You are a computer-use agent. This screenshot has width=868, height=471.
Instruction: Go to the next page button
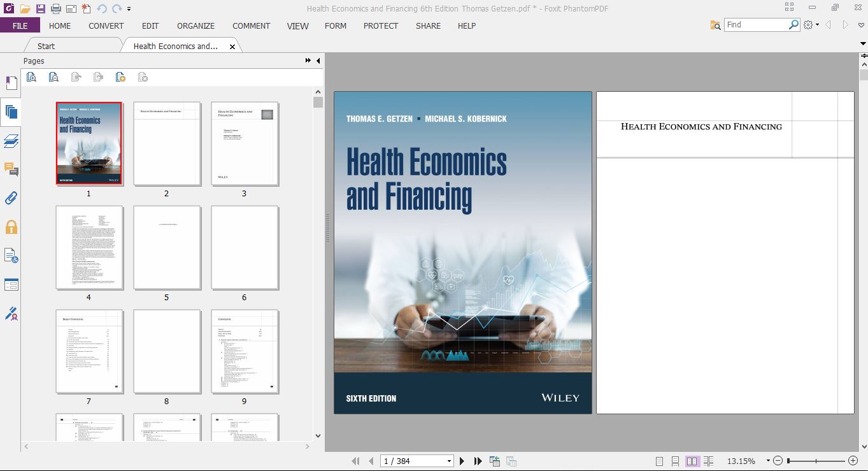coord(462,461)
